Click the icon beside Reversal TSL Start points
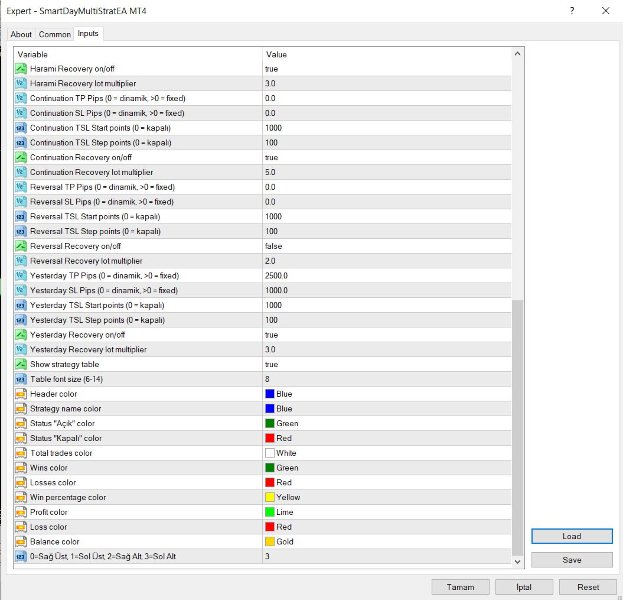Image resolution: width=623 pixels, height=600 pixels. (x=21, y=217)
